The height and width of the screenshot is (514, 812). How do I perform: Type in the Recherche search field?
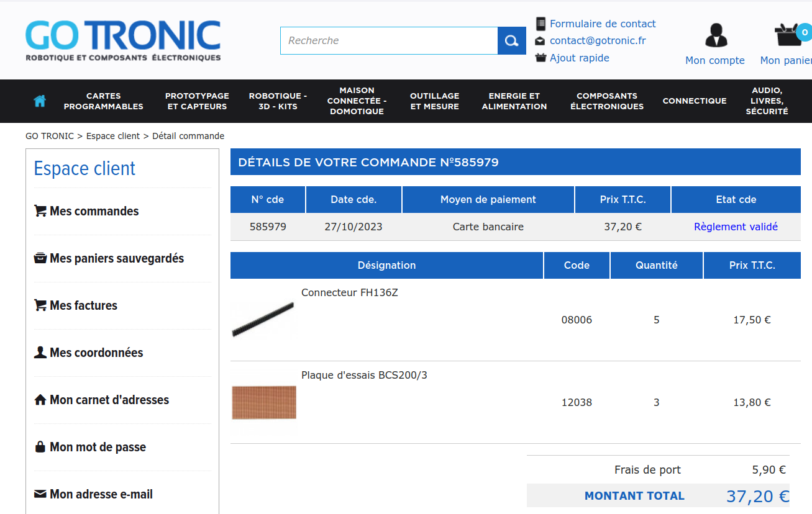(x=389, y=41)
